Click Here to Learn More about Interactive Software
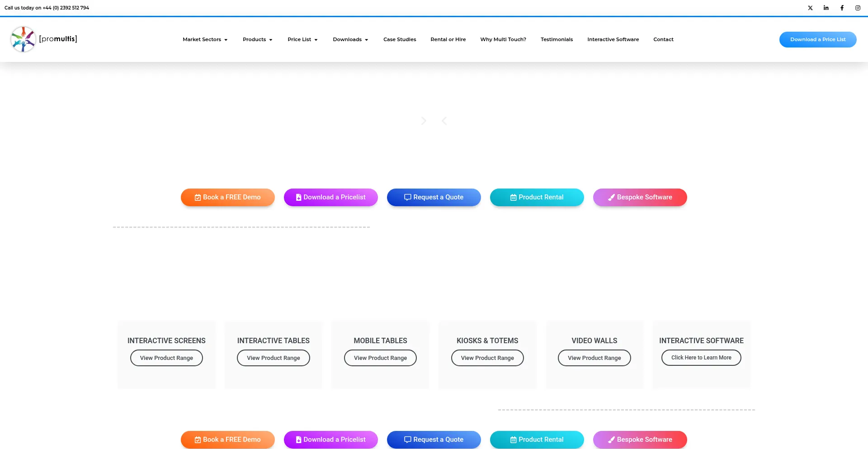868x449 pixels. [x=701, y=357]
